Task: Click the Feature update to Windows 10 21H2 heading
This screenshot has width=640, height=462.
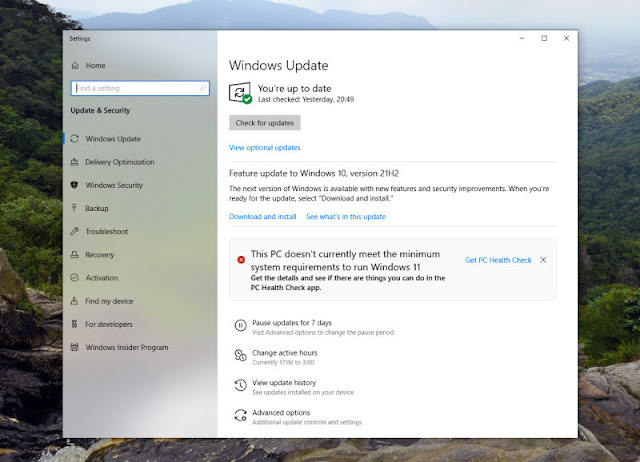Action: pyautogui.click(x=313, y=173)
